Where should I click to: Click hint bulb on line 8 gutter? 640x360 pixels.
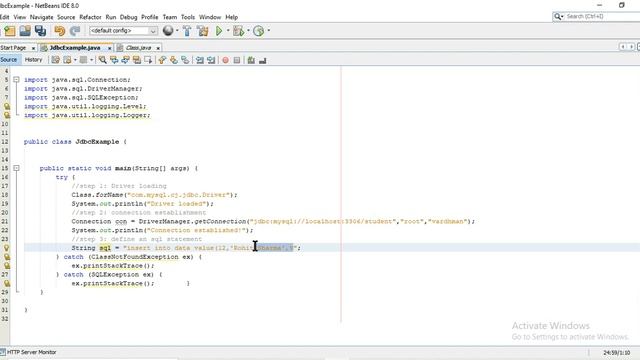click(x=7, y=106)
